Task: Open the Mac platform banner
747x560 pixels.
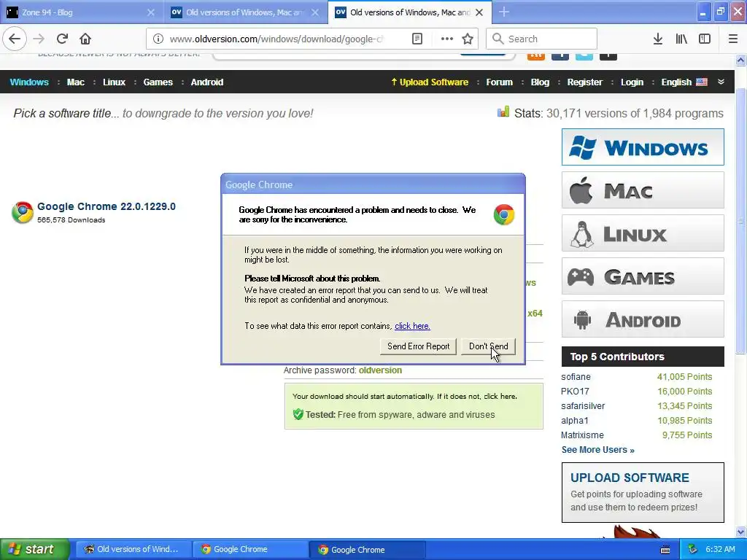Action: (643, 190)
